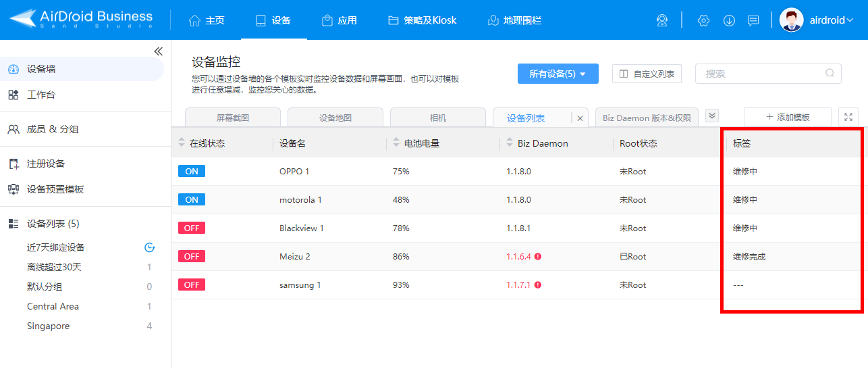Open the 主页 home menu
Viewport: 868px width, 369px height.
[207, 20]
